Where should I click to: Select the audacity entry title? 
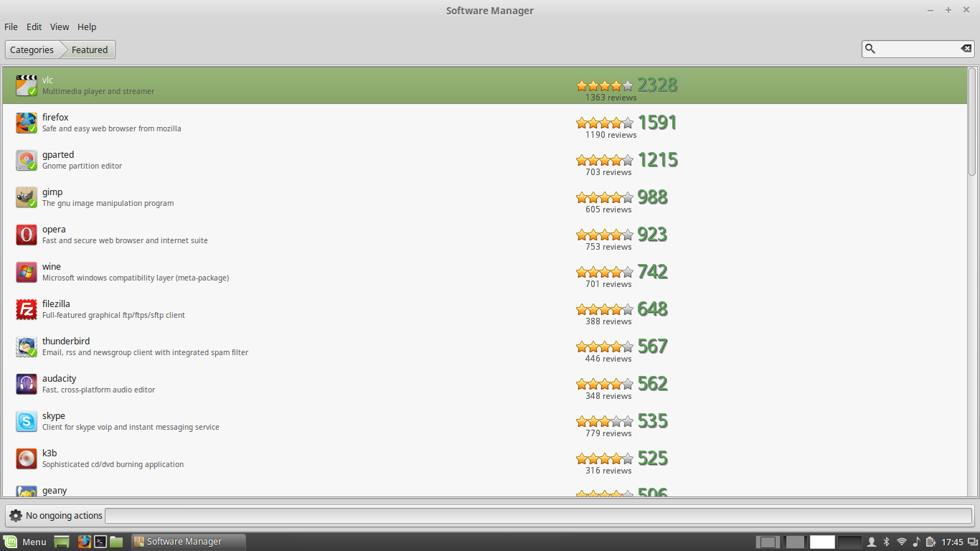tap(59, 378)
